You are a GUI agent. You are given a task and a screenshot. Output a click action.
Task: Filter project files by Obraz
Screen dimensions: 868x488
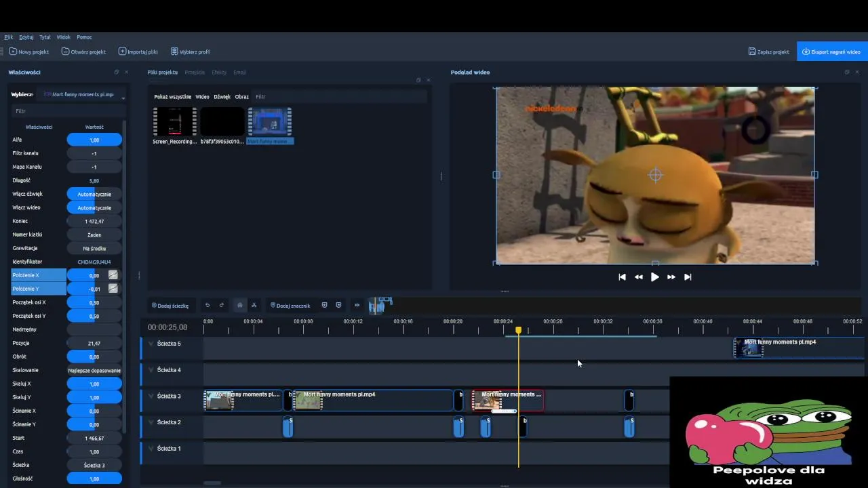tap(241, 97)
